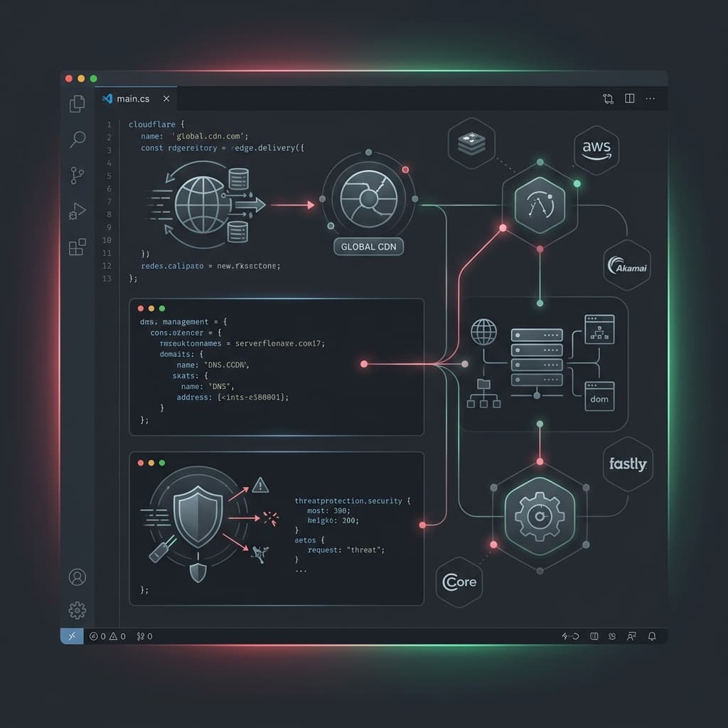
Task: Close the main.cs tab
Action: click(166, 98)
